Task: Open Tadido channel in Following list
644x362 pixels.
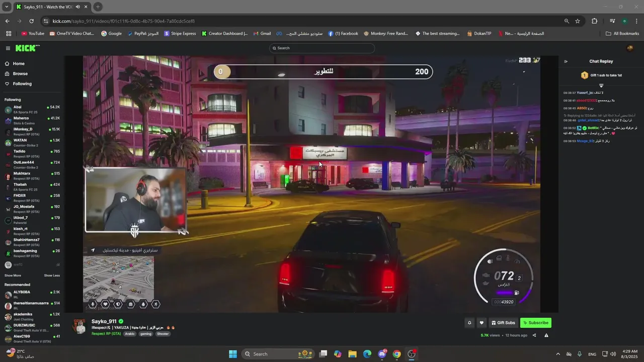Action: (32, 153)
